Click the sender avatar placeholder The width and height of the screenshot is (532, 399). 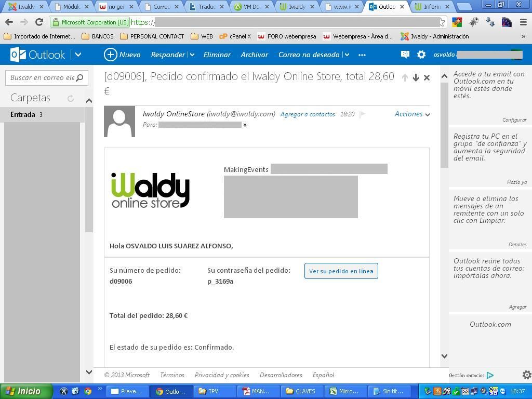(x=119, y=122)
